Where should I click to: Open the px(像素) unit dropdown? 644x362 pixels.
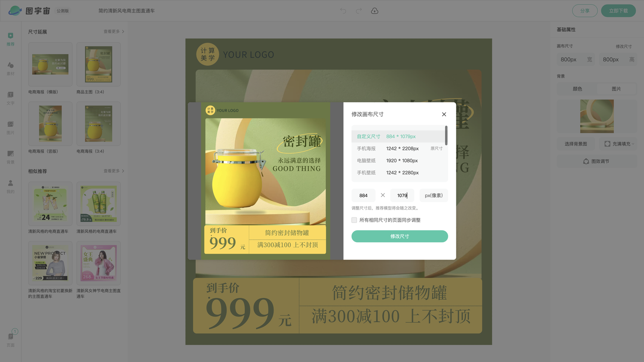click(434, 195)
